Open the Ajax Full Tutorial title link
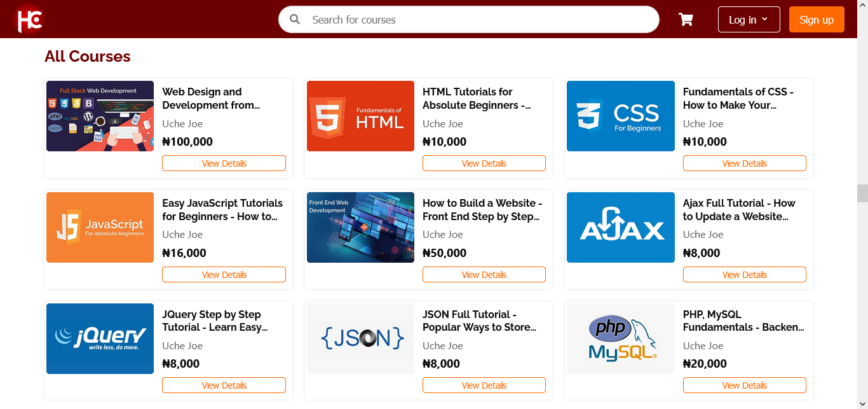The height and width of the screenshot is (409, 868). (x=738, y=210)
